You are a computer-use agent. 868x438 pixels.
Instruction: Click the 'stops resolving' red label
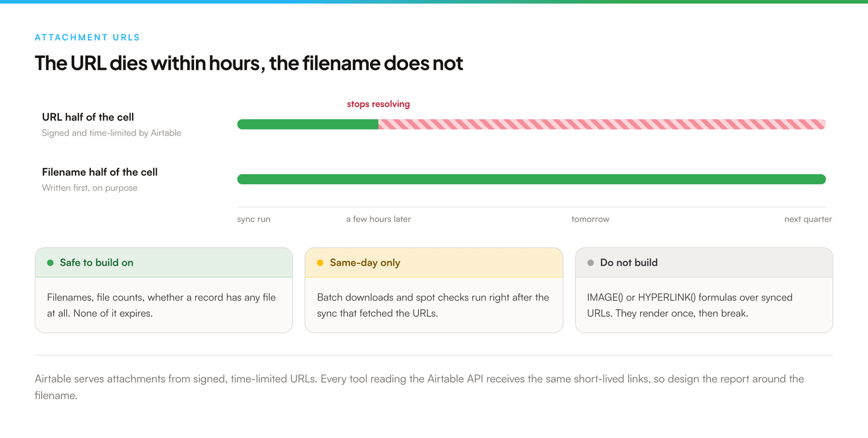point(378,104)
